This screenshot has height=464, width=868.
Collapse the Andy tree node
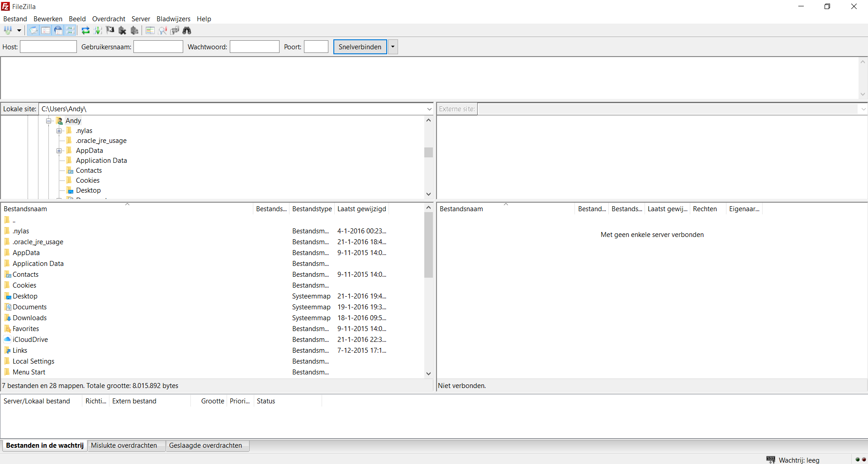pyautogui.click(x=48, y=121)
